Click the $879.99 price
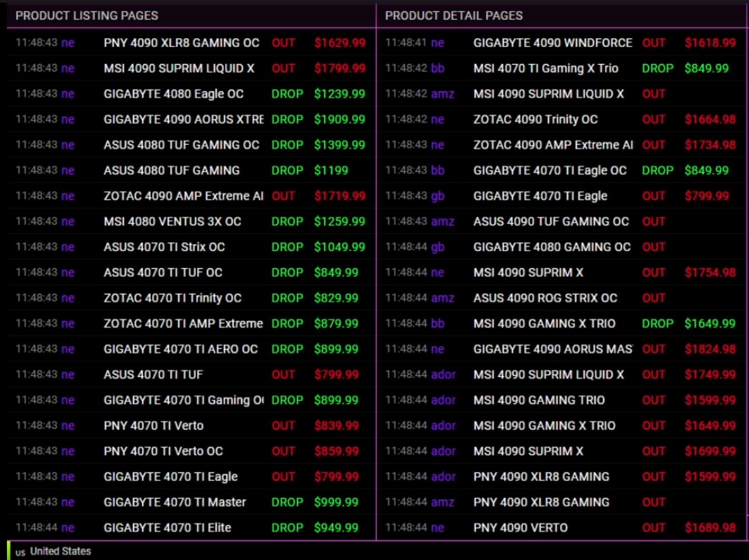Screen dimensions: 749x560 336,323
